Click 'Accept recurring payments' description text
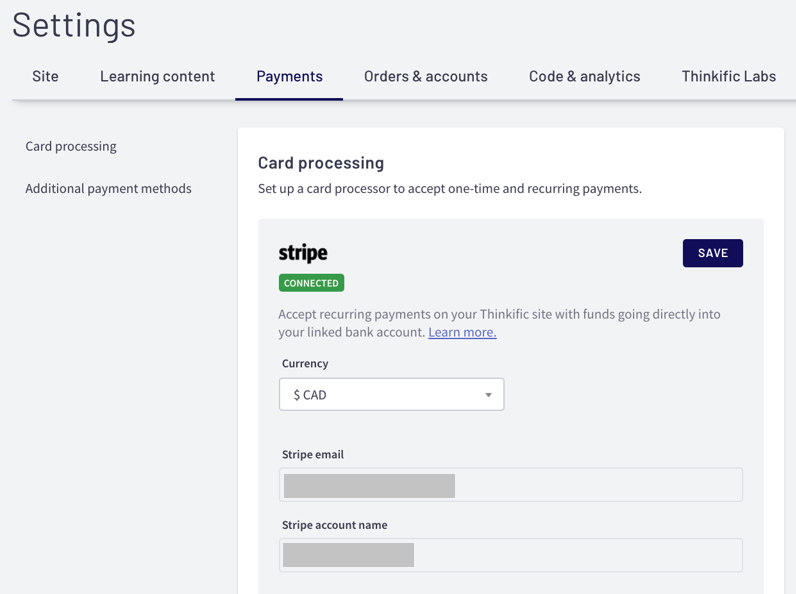796x594 pixels. pyautogui.click(x=499, y=323)
